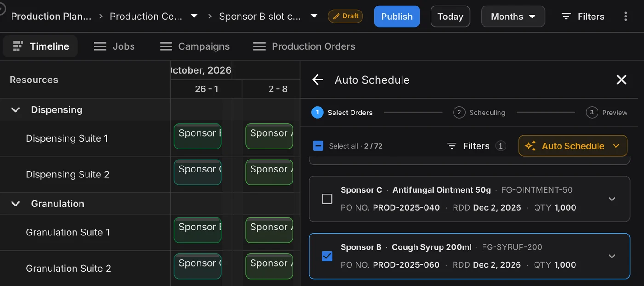Click the 26 - 1 week column header
The image size is (644, 286).
tap(207, 89)
